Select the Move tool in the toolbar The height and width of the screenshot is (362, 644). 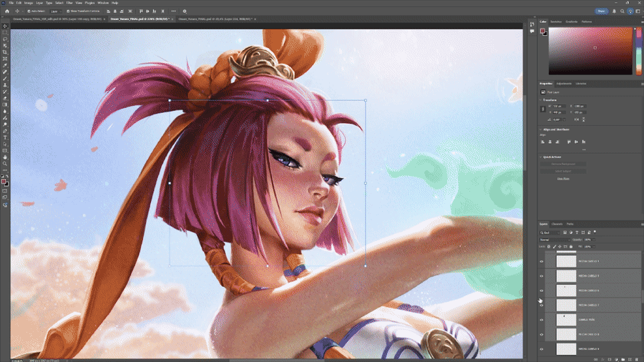[5, 26]
